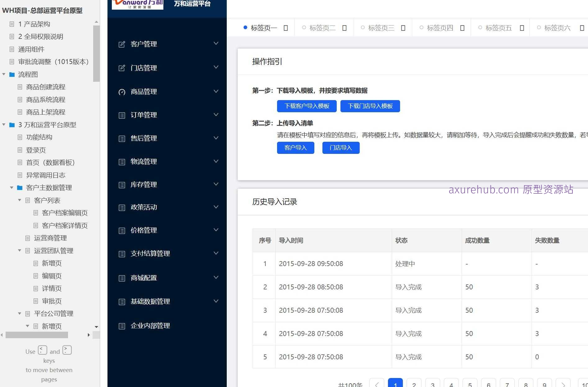Click the 库存管理 sidebar icon

121,185
